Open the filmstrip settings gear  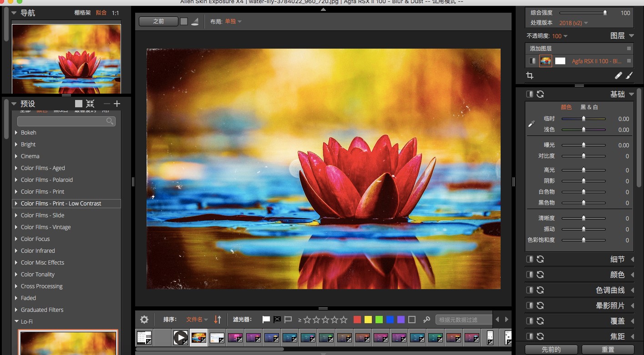tap(144, 320)
